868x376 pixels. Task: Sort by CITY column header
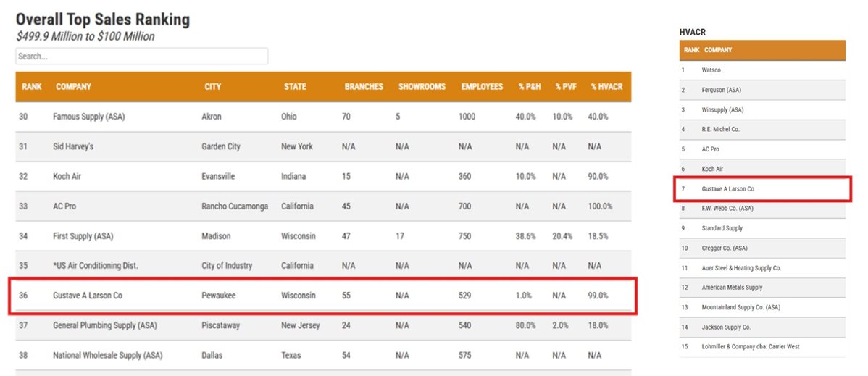212,87
